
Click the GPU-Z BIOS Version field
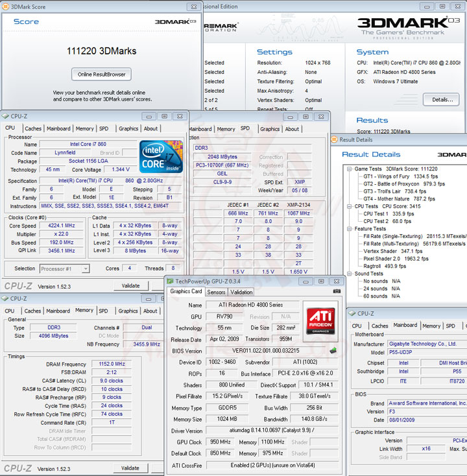266,351
